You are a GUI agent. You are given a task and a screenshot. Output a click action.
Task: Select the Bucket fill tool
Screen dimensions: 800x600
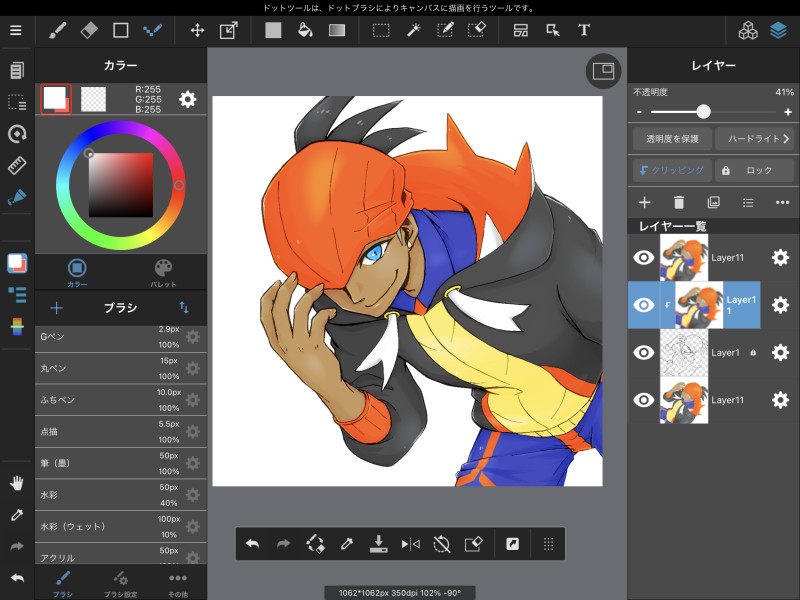[x=305, y=30]
